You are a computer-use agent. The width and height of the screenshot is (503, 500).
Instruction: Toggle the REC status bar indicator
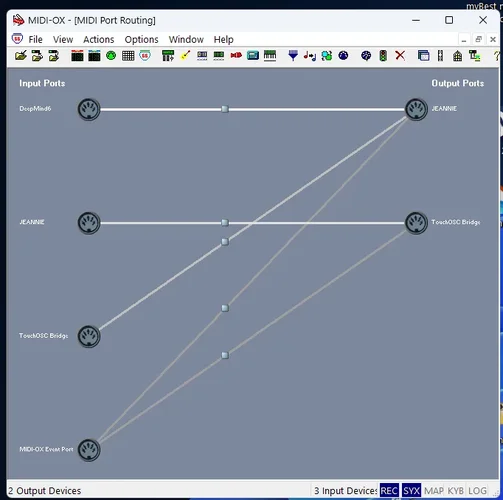pyautogui.click(x=389, y=491)
